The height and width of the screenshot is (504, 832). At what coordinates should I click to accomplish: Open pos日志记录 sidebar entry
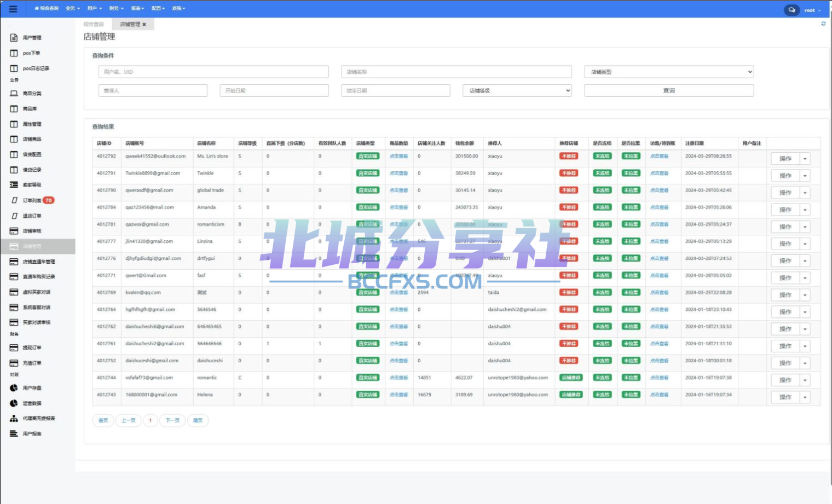[x=36, y=68]
